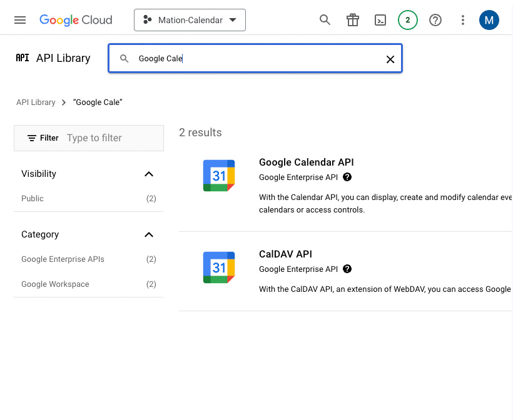Viewport: 513px width, 420px height.
Task: Click the "Google Cale" breadcrumb text
Action: (98, 102)
